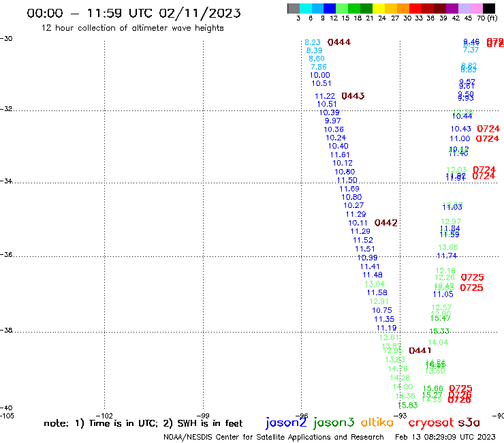
Task: Click the 11.58 wave height value
Action: click(x=377, y=293)
